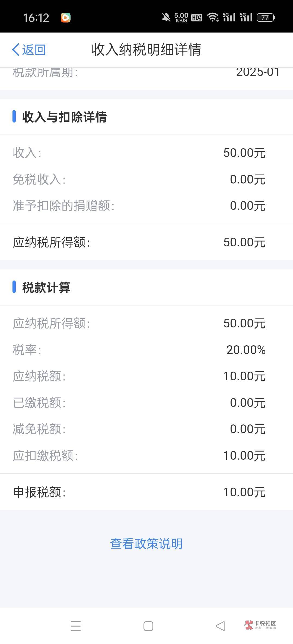Tap the 收入纳税明细详情 page title
Viewport: 293px width, 644px height.
click(146, 50)
